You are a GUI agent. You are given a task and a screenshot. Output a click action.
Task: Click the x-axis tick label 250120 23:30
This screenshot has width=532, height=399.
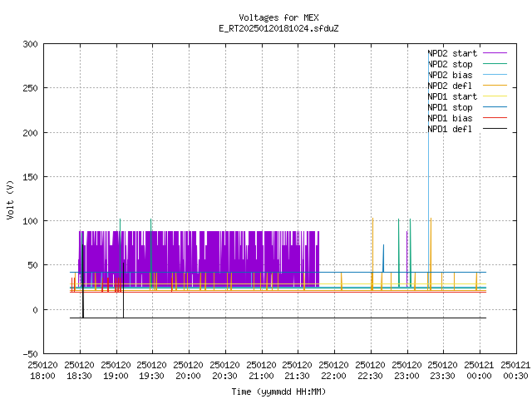443,371
